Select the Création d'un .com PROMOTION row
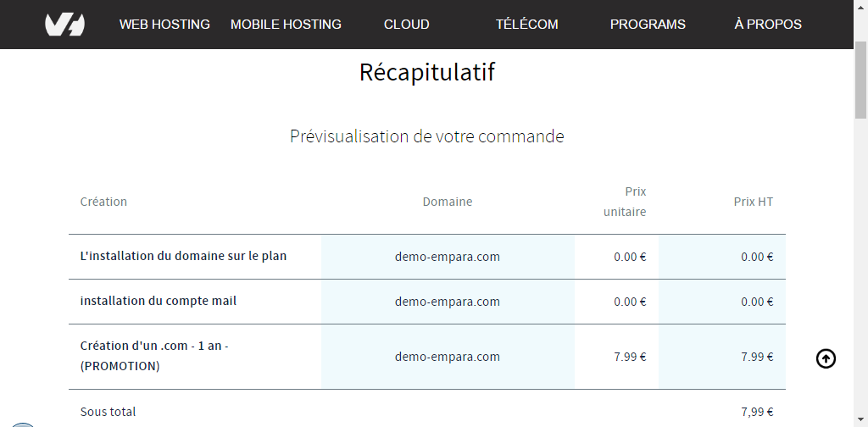 (x=427, y=357)
